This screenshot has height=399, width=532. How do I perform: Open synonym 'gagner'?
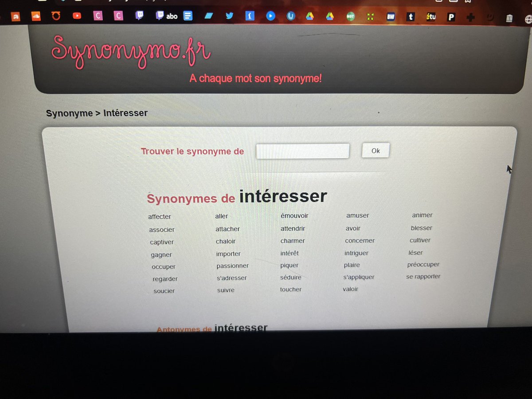click(161, 255)
